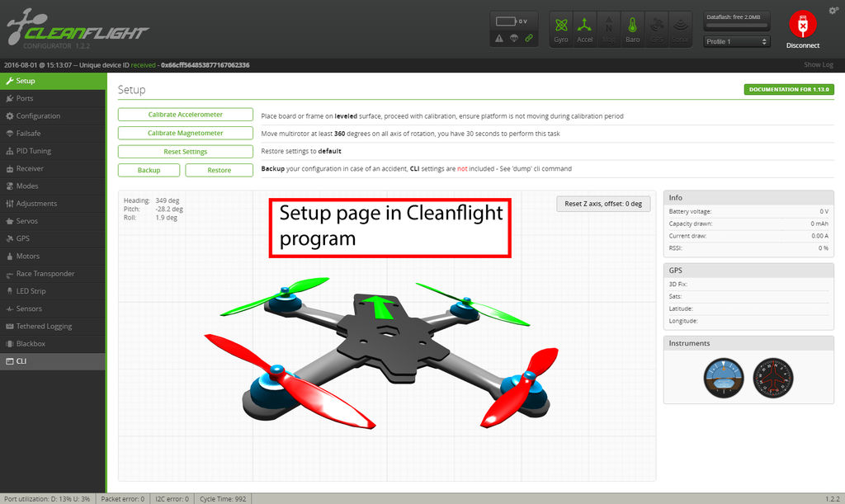Screen dimensions: 845x504
Task: Click the Mag sensor indicator
Action: pos(608,30)
